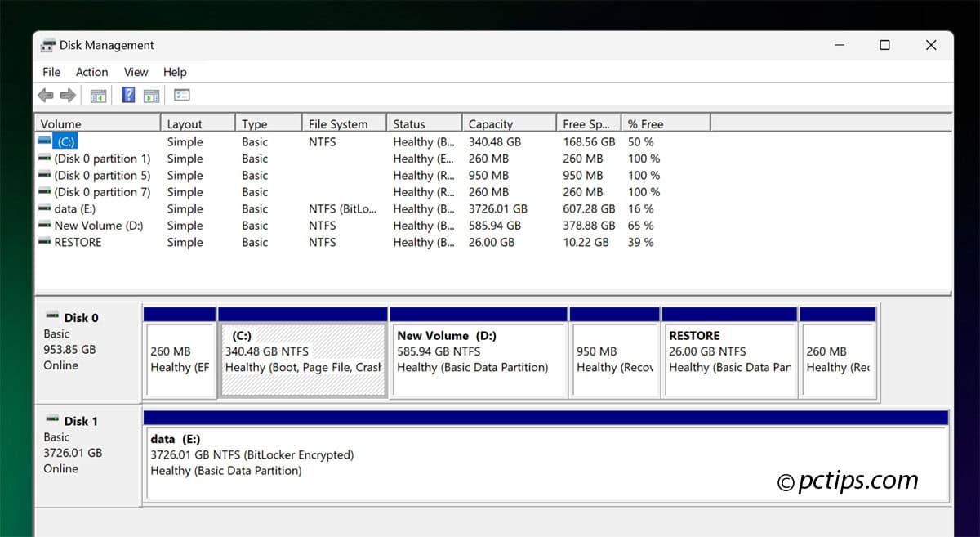Image resolution: width=980 pixels, height=537 pixels.
Task: Select the New Volume (D:) partition
Action: 479,351
